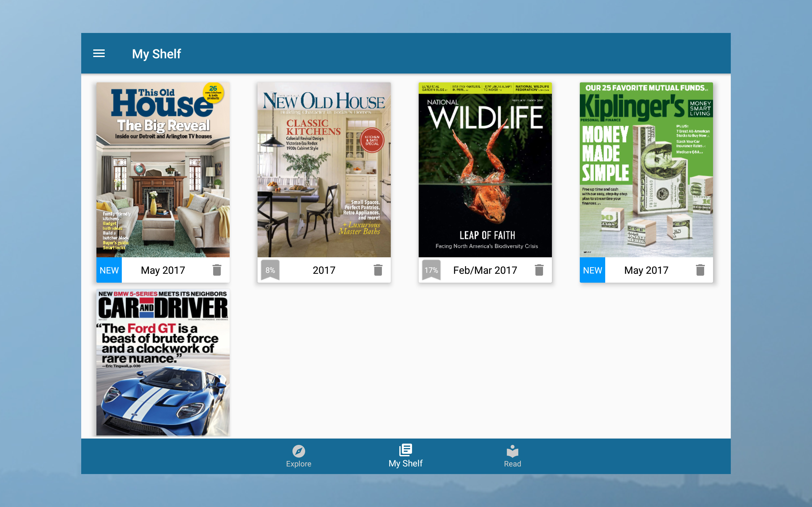The height and width of the screenshot is (507, 812).
Task: Click the My Shelf title text
Action: (x=156, y=54)
